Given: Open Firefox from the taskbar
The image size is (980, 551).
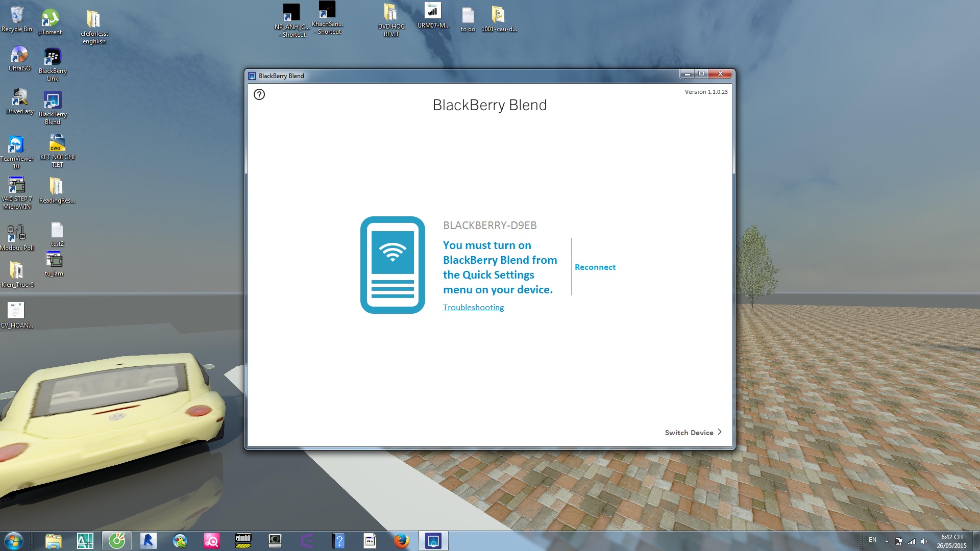Looking at the screenshot, I should coord(401,541).
